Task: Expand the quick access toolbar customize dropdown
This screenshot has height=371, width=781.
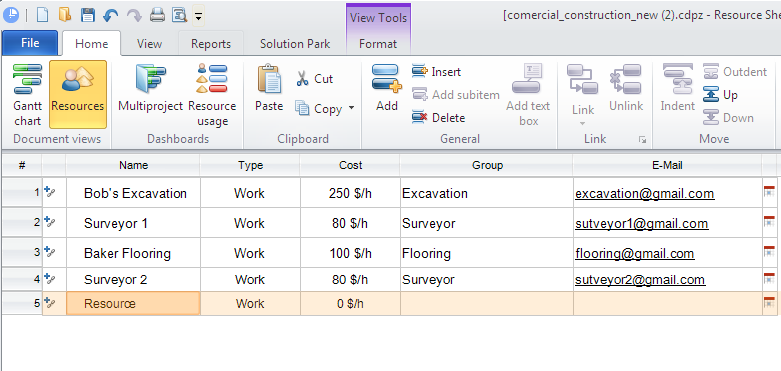Action: [x=198, y=16]
